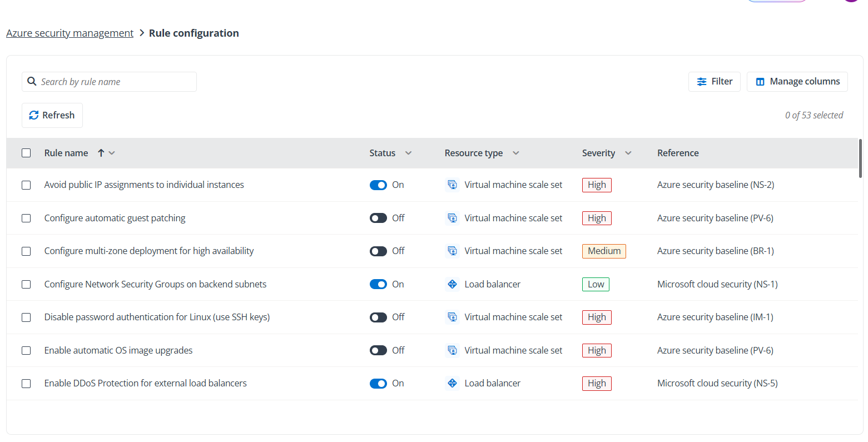This screenshot has height=442, width=868.
Task: Select the Virtual machine scale set icon beside 'Avoid public IP assignments'
Action: click(452, 185)
